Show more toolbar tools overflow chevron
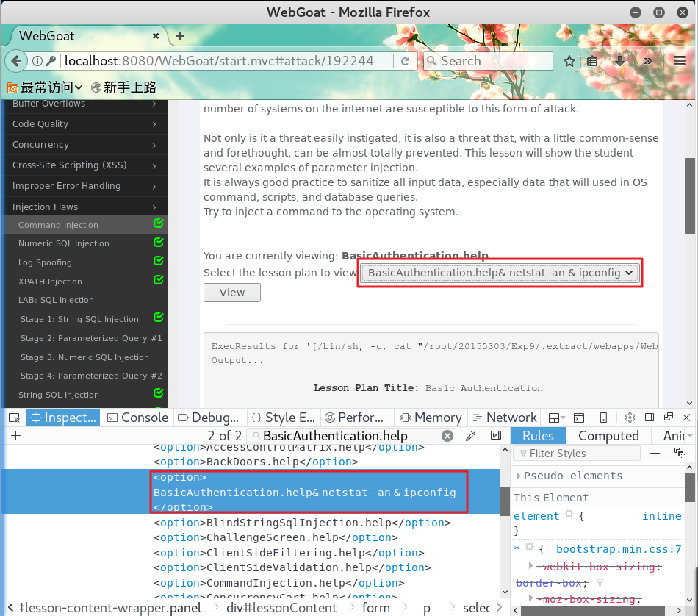 (648, 61)
